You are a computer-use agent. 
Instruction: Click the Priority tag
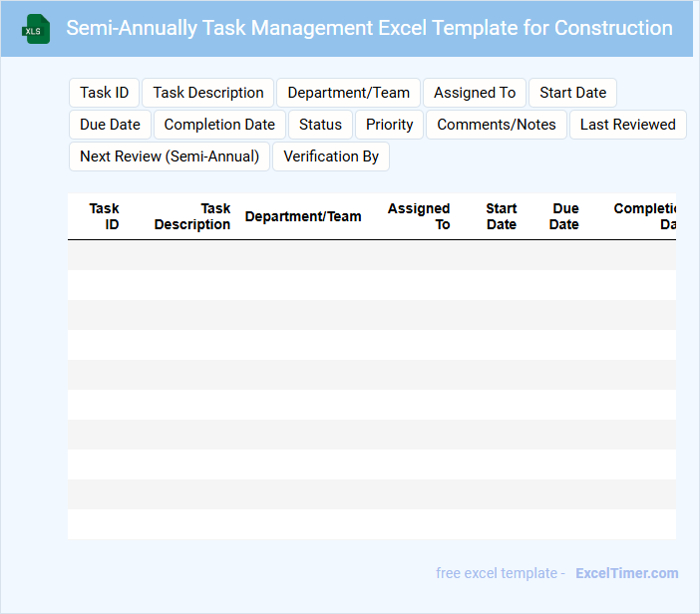[x=390, y=125]
